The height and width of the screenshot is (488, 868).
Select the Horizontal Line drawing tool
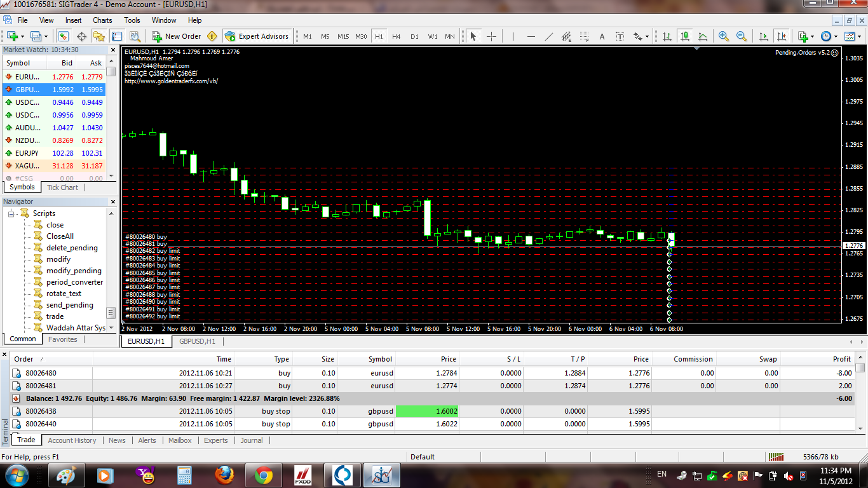tap(531, 36)
